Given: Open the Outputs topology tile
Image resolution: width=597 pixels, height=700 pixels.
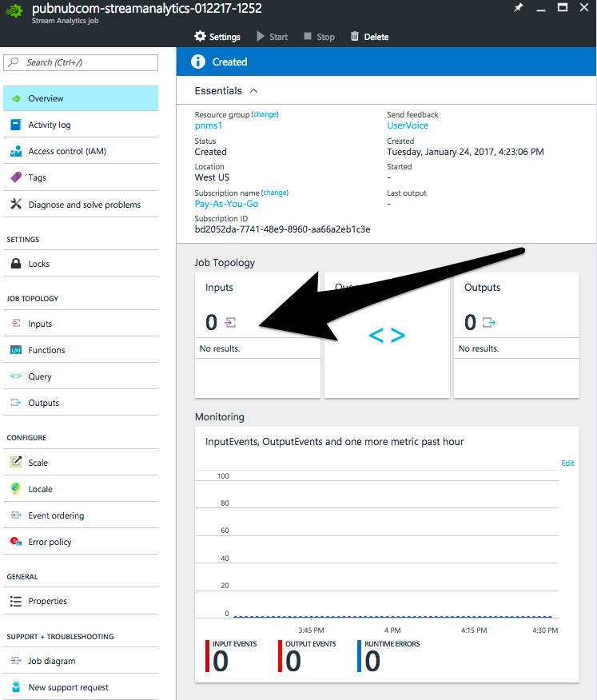Looking at the screenshot, I should 516,336.
